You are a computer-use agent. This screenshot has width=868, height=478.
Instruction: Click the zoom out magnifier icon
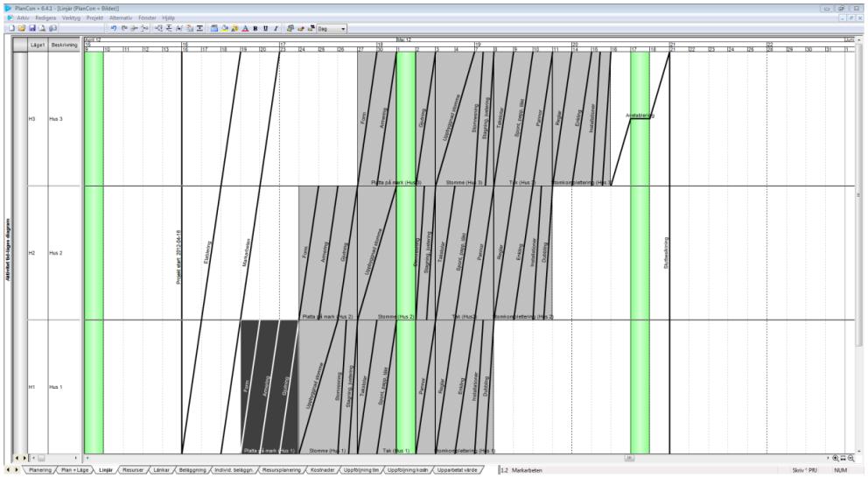(850, 458)
